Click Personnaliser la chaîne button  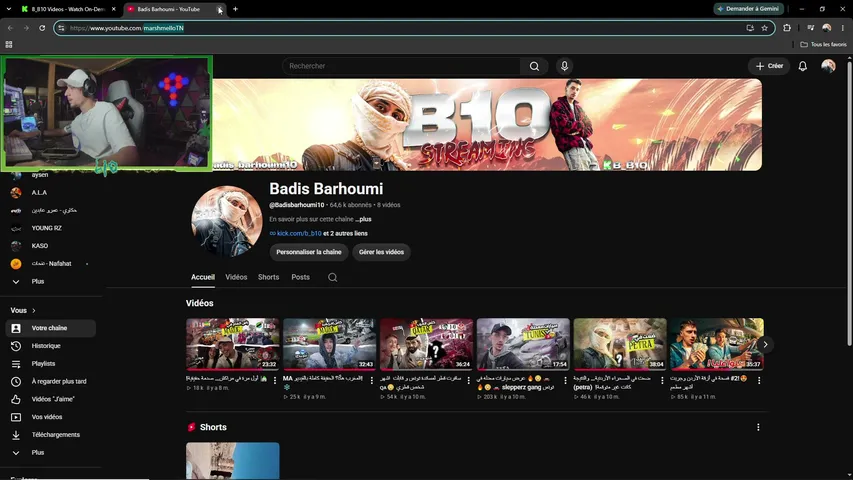308,252
